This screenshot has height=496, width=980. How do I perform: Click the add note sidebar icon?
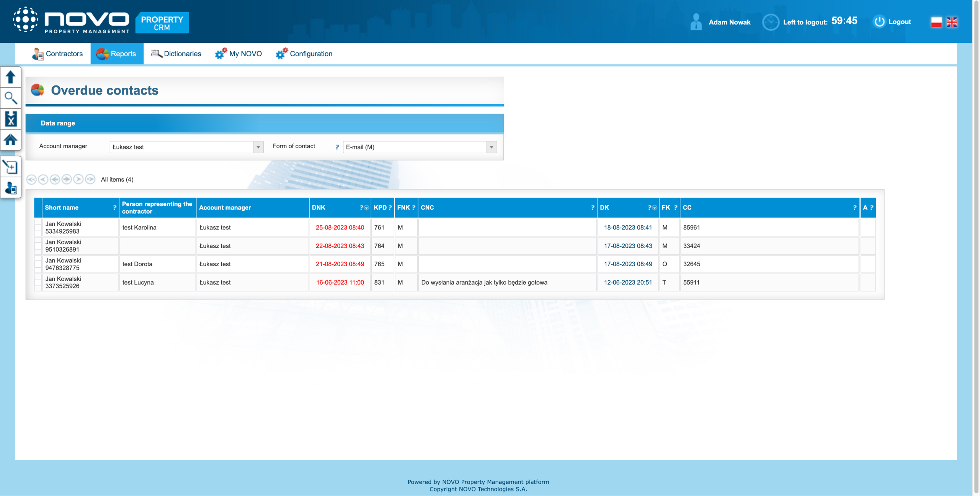tap(10, 167)
